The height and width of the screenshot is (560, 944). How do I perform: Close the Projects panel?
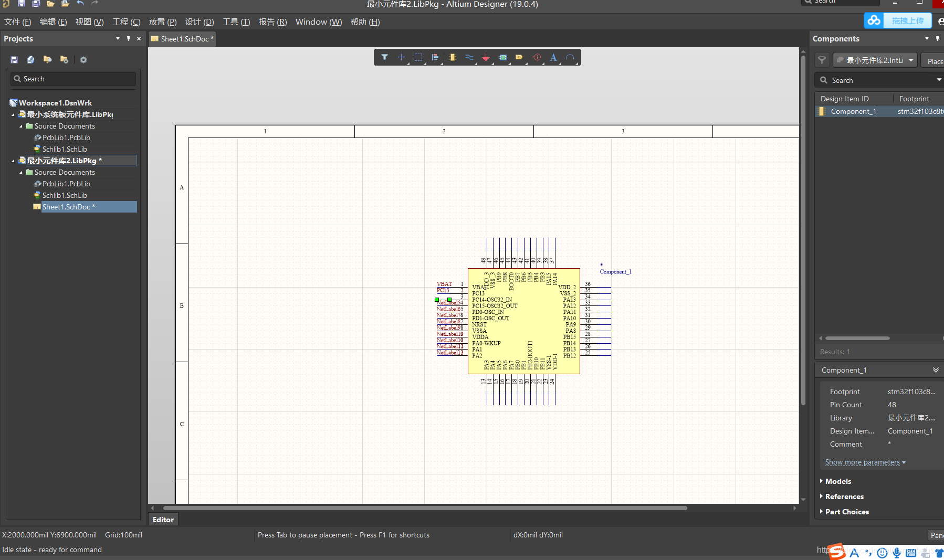point(139,38)
